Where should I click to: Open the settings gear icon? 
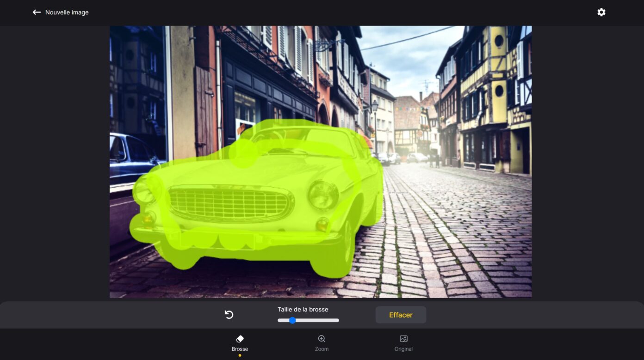pos(601,12)
